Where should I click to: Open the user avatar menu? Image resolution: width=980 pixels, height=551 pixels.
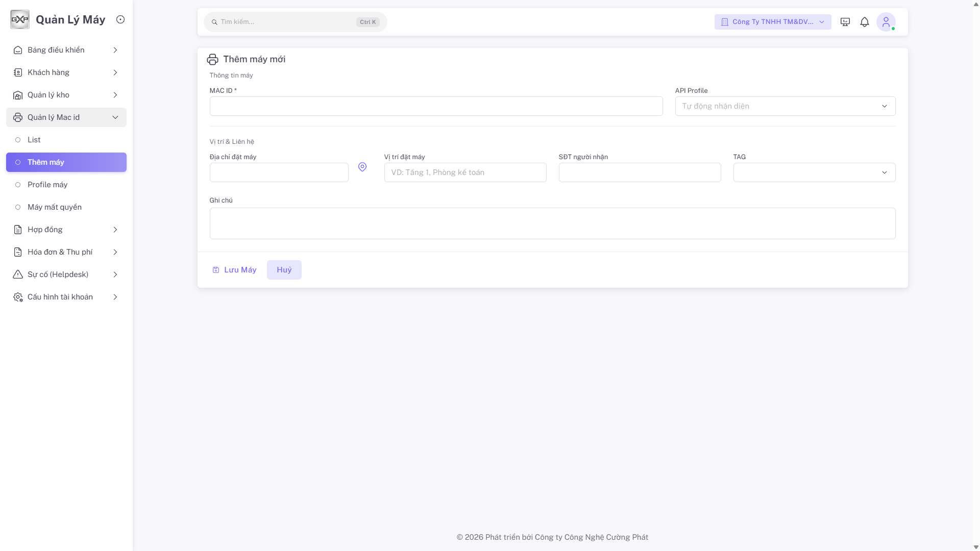point(886,22)
